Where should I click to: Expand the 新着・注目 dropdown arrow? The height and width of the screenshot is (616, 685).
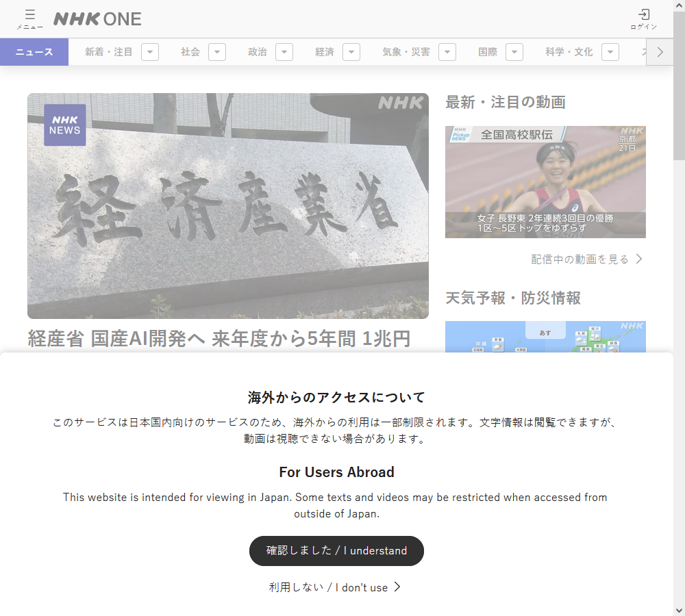pyautogui.click(x=150, y=52)
